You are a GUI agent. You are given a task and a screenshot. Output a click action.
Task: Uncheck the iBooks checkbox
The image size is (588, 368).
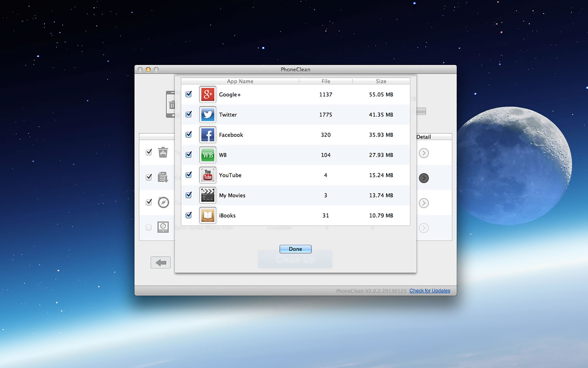click(189, 215)
